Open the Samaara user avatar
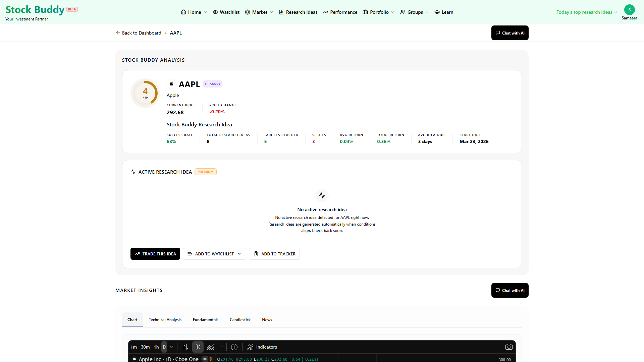 pos(629,10)
